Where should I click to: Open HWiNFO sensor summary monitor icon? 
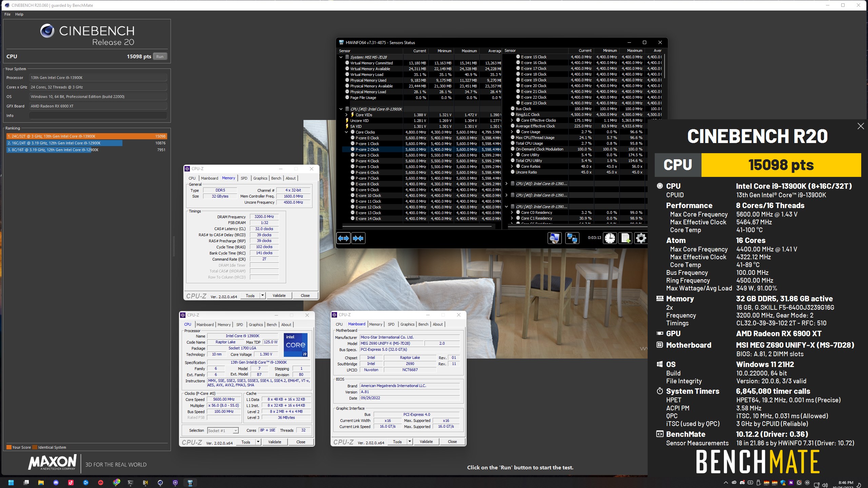point(554,238)
